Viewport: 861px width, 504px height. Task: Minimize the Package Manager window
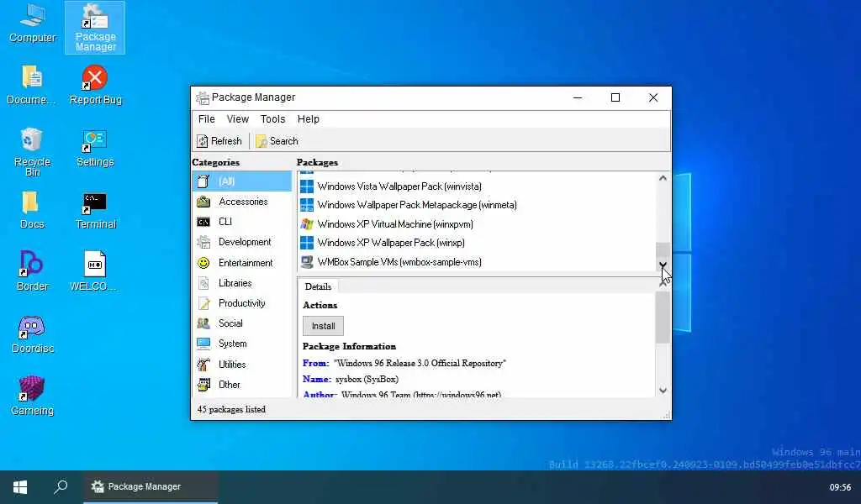578,97
